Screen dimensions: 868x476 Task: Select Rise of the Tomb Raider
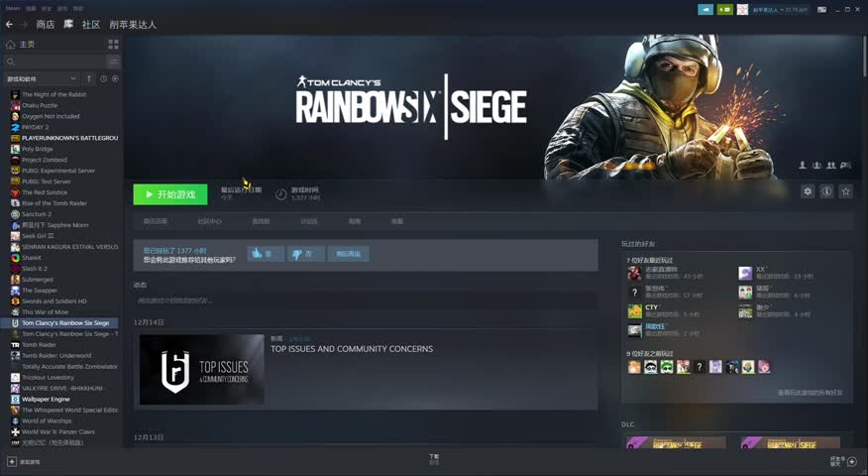54,203
